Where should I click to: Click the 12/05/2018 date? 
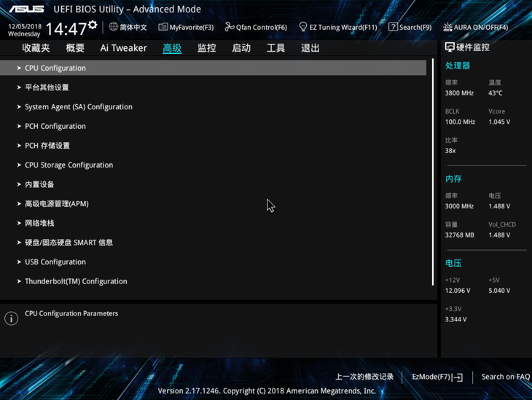(25, 26)
